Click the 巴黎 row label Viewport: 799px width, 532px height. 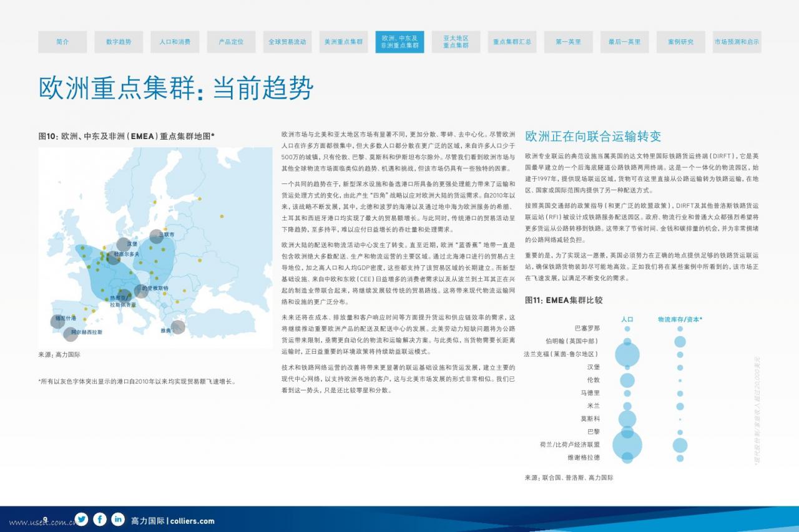(594, 432)
